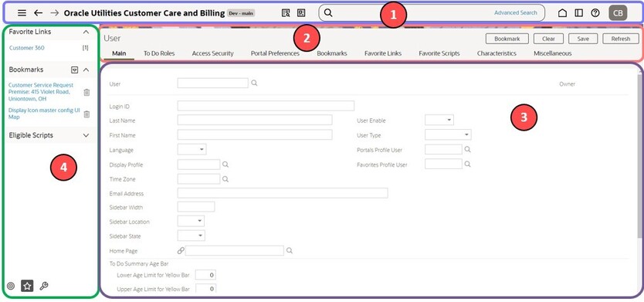Open Customer 360 favorite link
Viewport: 644px width, 302px height.
click(27, 48)
